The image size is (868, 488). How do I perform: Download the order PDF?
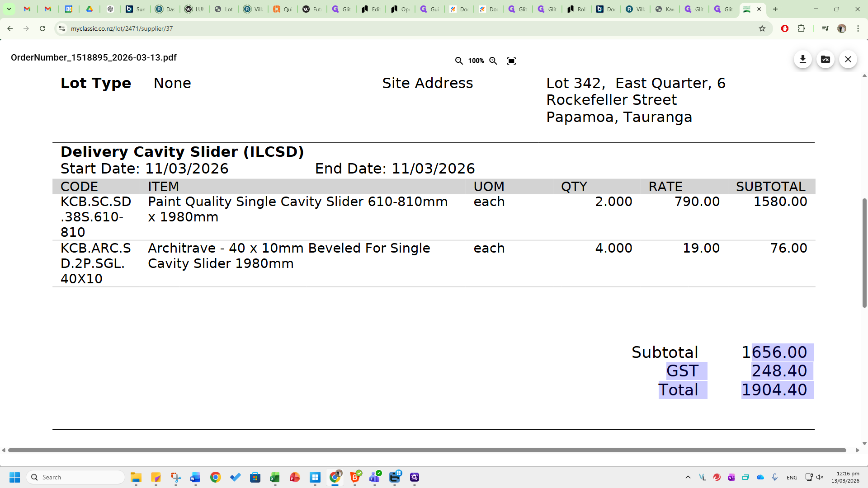point(803,59)
